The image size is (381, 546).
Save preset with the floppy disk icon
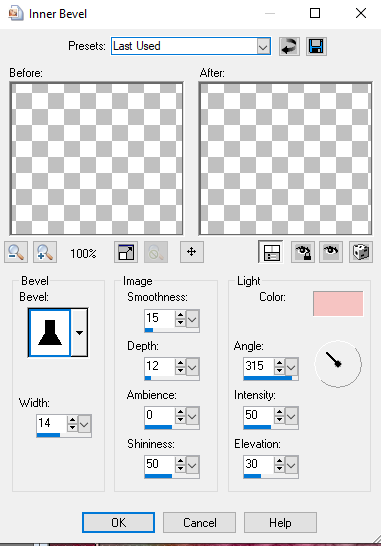pos(316,46)
